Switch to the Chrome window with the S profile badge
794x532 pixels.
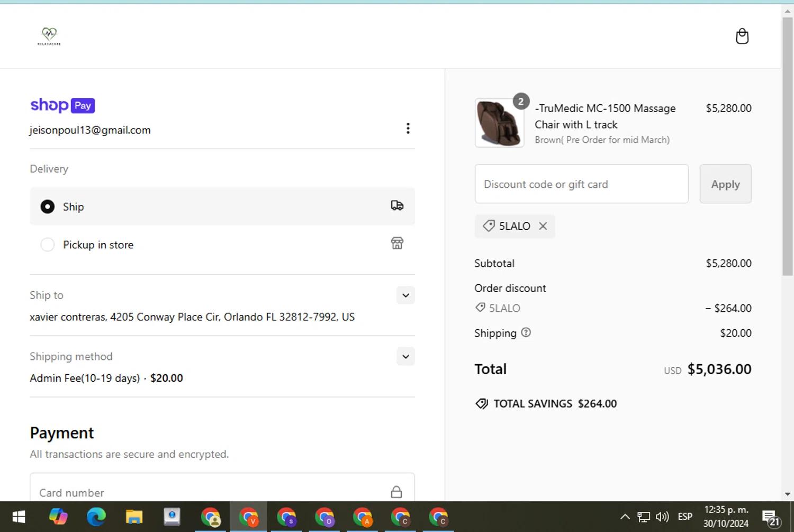[x=286, y=517]
